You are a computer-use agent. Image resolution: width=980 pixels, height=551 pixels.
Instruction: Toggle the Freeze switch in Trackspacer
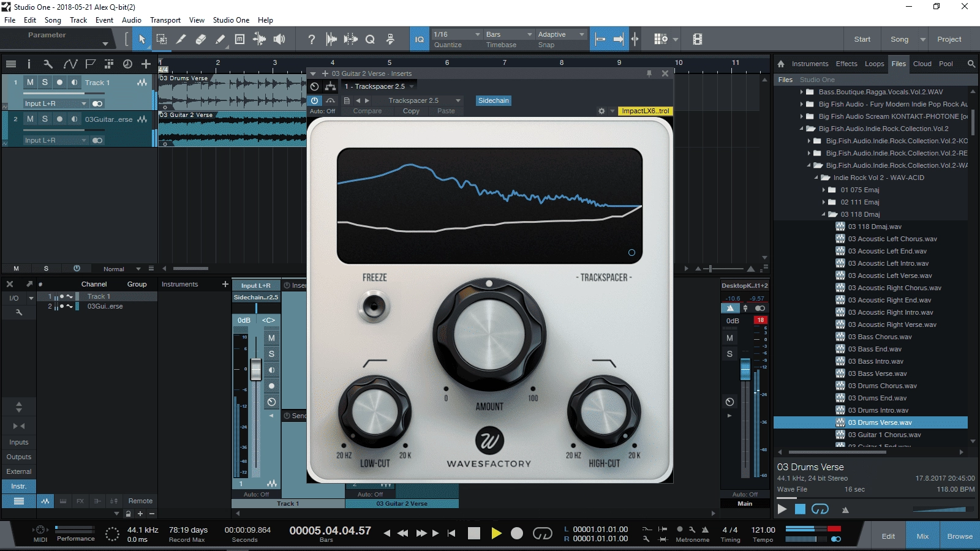[x=374, y=305]
